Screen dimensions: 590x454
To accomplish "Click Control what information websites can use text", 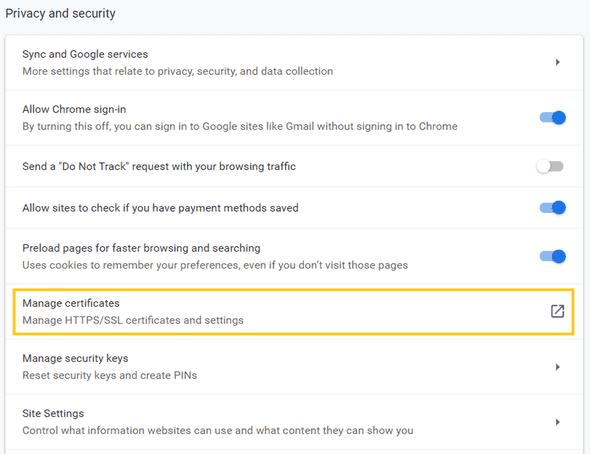I will tap(217, 430).
